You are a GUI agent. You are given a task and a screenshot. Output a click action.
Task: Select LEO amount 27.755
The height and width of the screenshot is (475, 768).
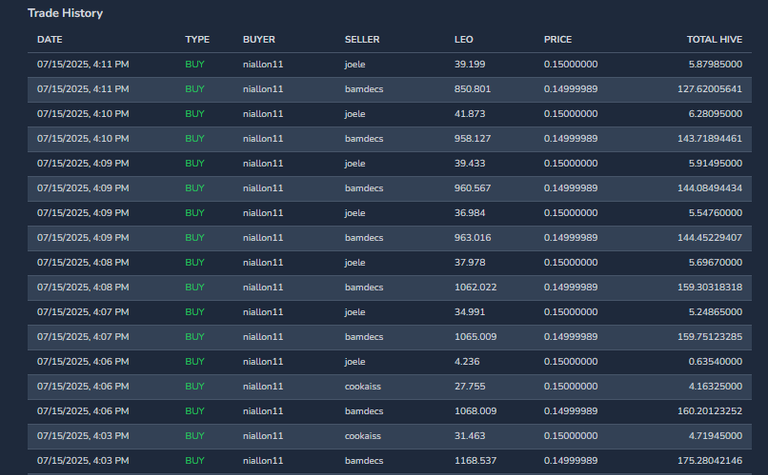(470, 386)
